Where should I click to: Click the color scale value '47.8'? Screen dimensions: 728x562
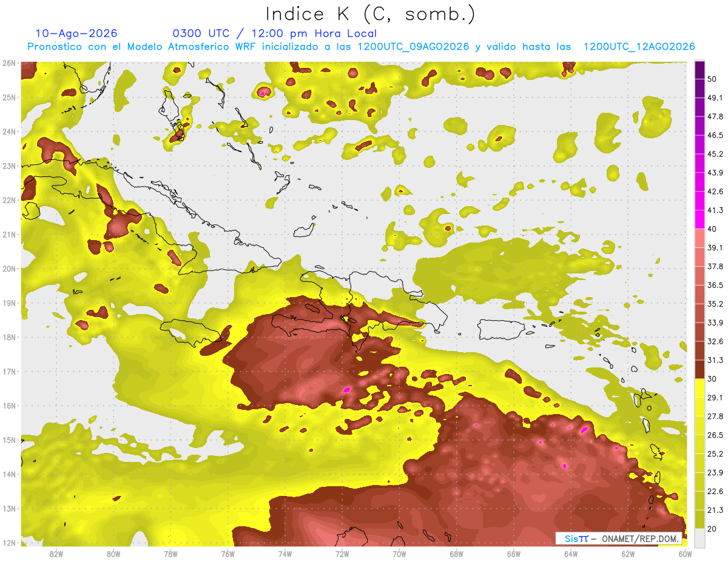[x=715, y=117]
